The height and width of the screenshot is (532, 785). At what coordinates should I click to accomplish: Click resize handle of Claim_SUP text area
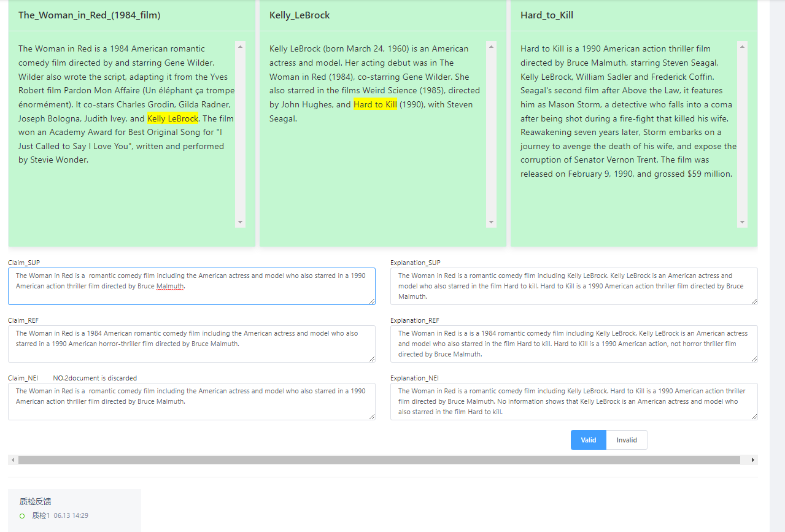coord(372,301)
